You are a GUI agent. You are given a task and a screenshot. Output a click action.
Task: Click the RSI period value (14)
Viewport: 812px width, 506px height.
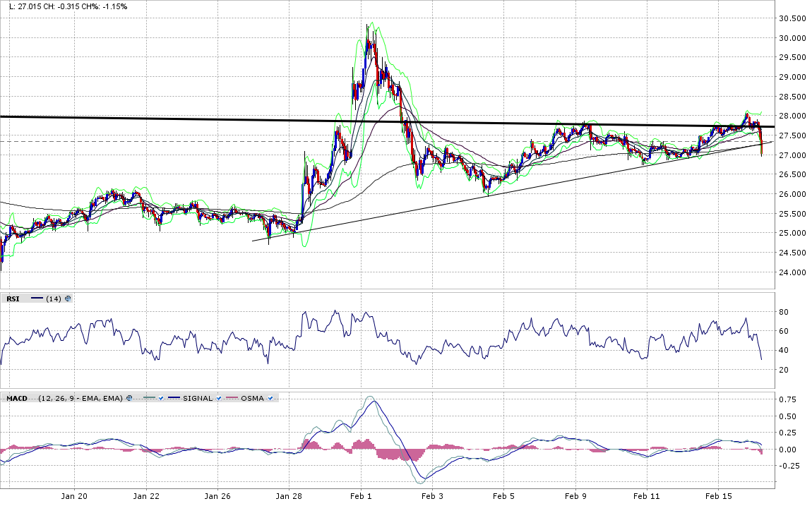(x=54, y=299)
